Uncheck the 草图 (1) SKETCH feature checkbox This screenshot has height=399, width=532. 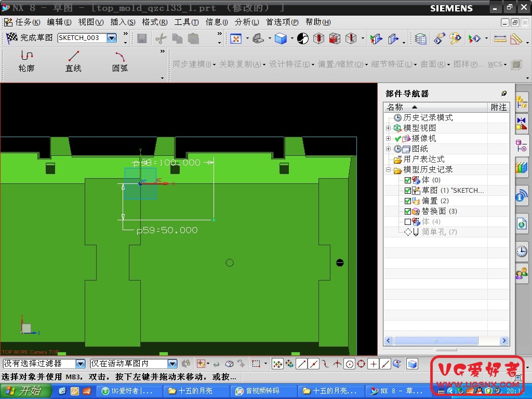(408, 191)
